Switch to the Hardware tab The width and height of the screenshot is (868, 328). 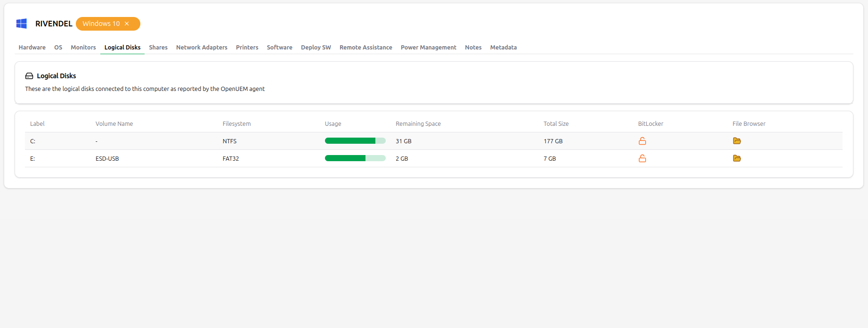pyautogui.click(x=32, y=48)
